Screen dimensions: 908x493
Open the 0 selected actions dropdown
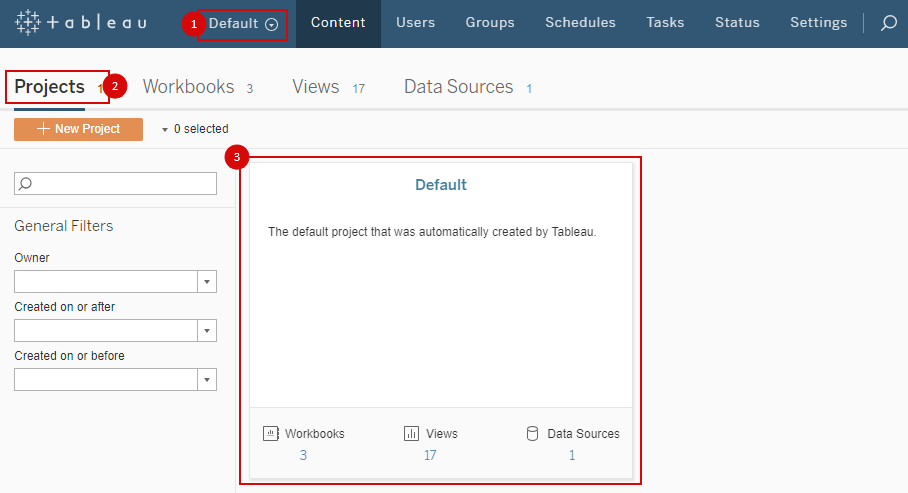[x=195, y=129]
